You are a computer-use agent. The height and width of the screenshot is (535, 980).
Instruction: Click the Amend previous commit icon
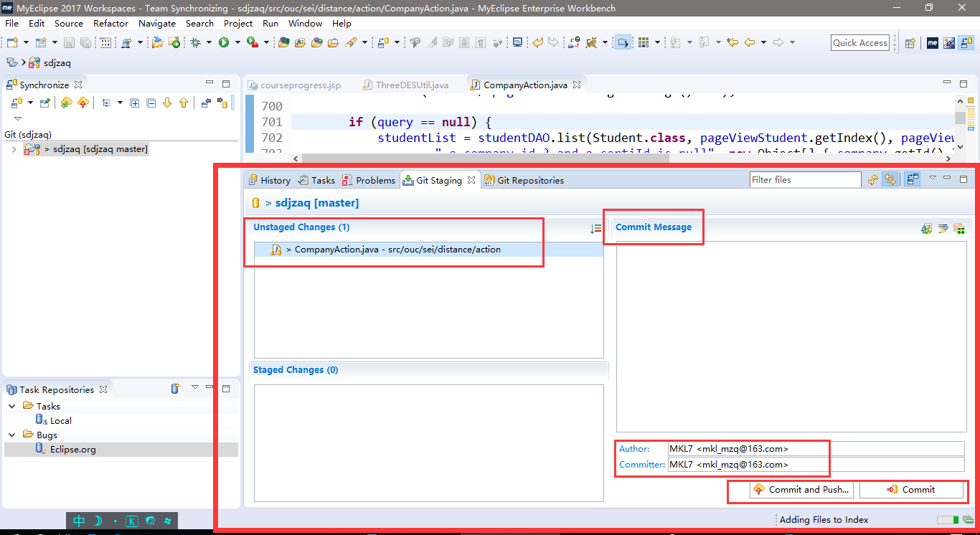pos(926,229)
